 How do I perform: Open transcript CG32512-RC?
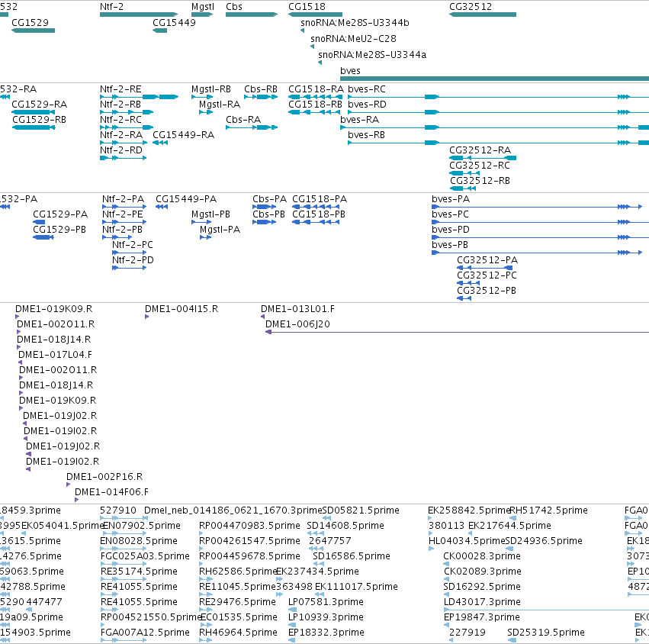click(x=464, y=173)
